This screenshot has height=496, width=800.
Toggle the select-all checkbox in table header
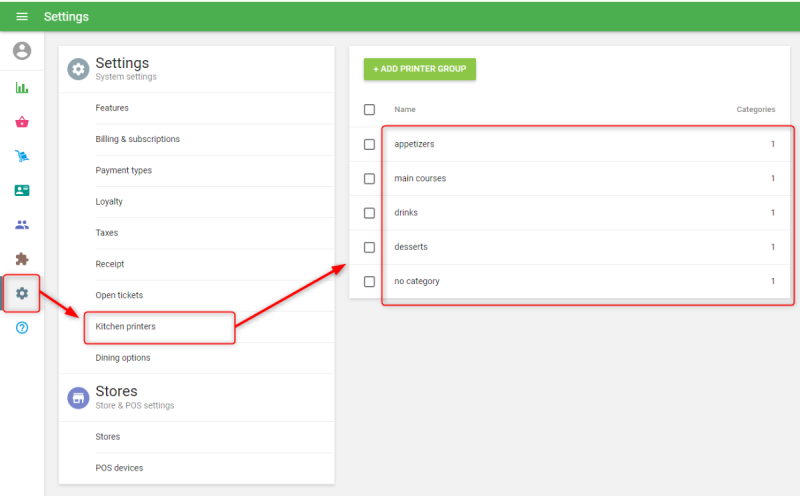369,109
